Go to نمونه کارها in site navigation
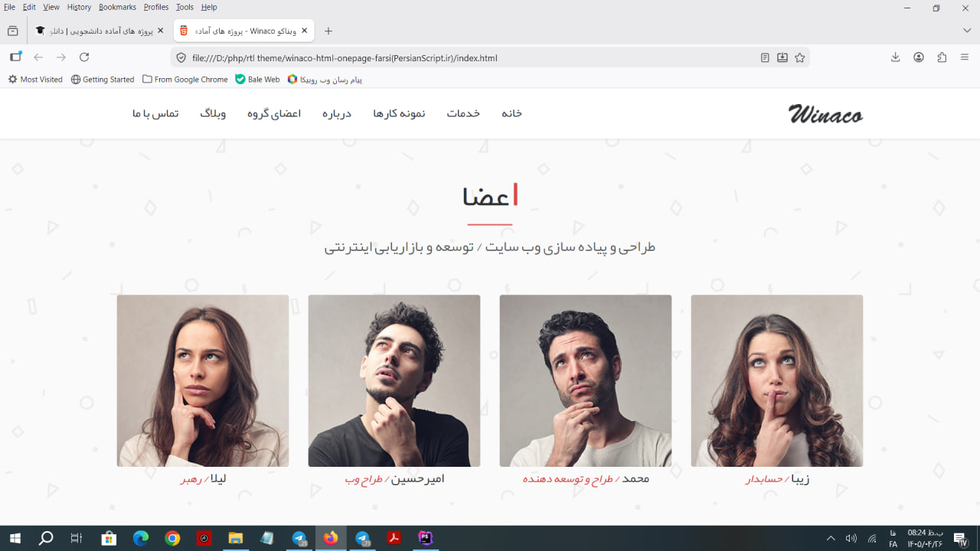980x551 pixels. [x=399, y=113]
